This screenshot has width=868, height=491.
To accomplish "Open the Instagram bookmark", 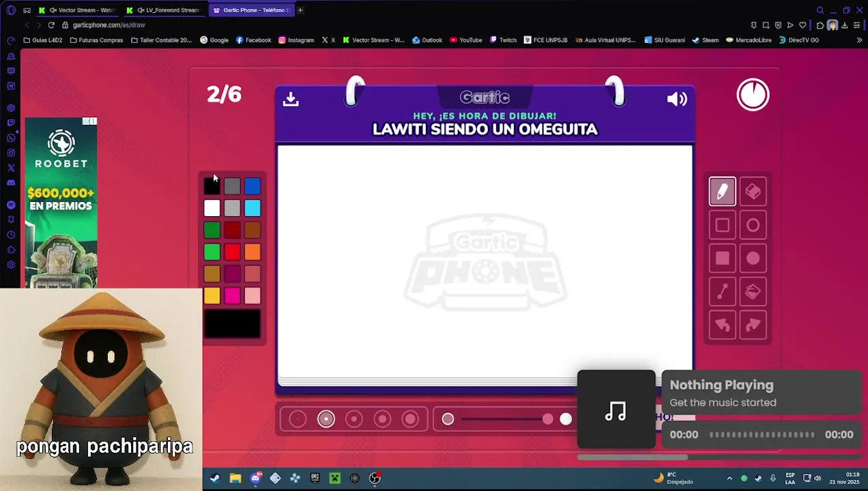I will 296,40.
